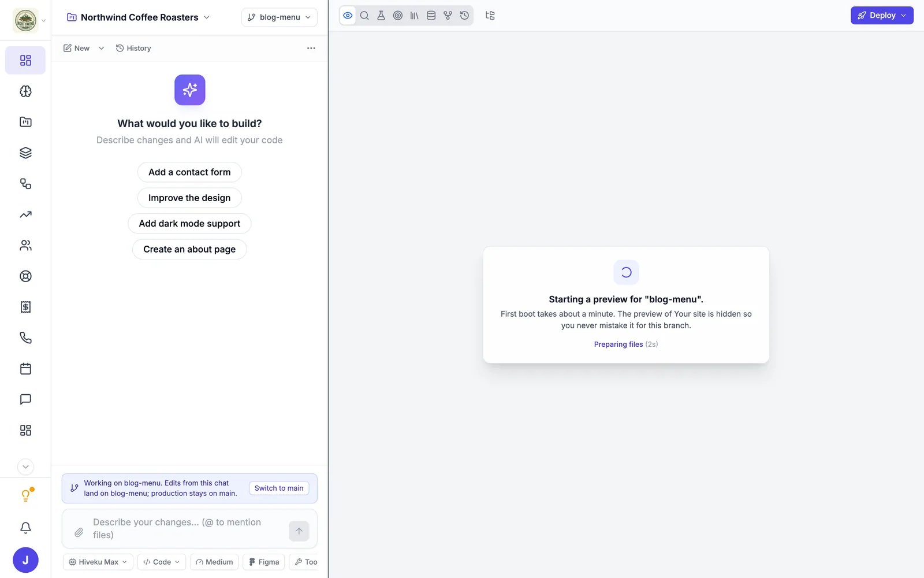This screenshot has height=578, width=924.
Task: Focus the Describe your changes input
Action: 185,528
